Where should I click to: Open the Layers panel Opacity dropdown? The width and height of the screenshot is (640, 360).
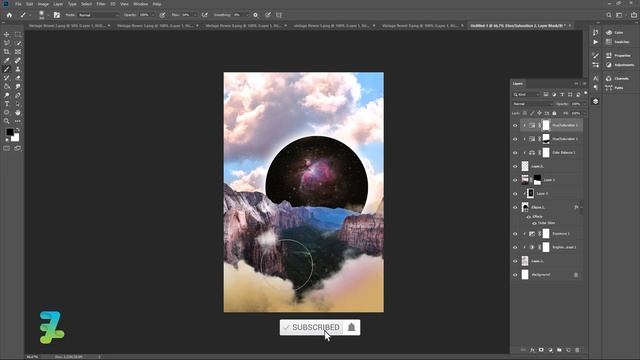[x=584, y=104]
